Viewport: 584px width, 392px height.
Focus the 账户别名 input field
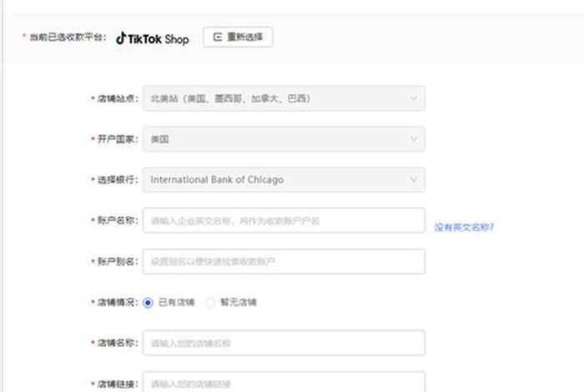coord(284,261)
